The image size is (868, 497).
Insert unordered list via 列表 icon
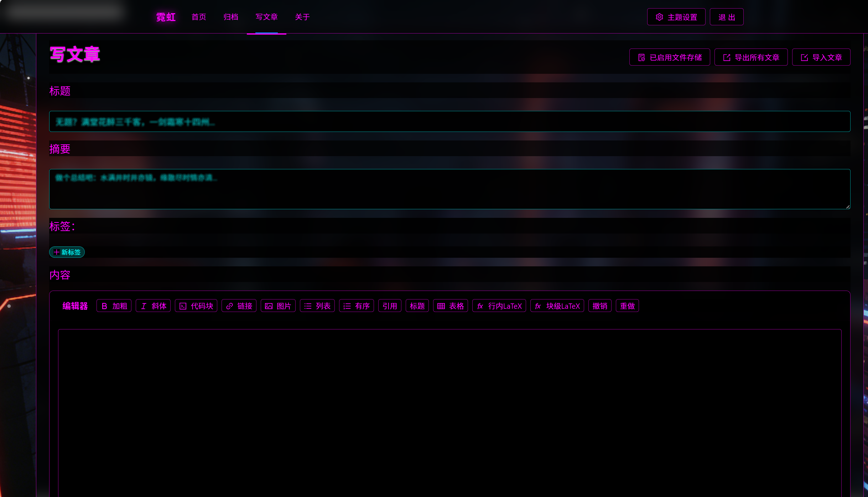coord(308,306)
